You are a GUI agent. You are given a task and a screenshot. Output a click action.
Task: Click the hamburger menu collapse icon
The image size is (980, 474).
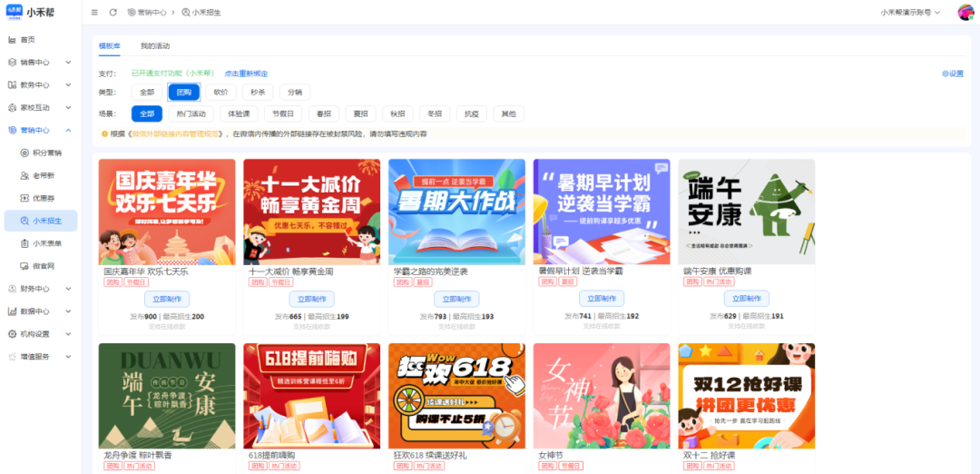pos(94,13)
